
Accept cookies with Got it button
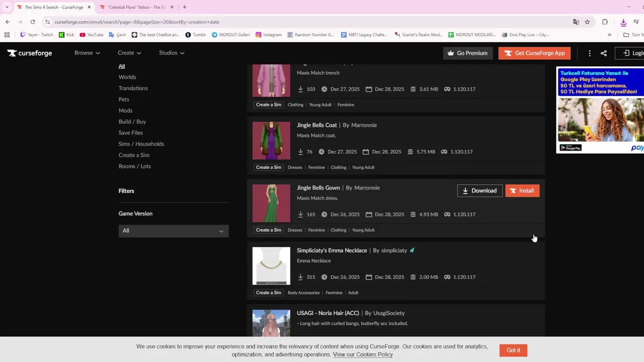pyautogui.click(x=513, y=350)
